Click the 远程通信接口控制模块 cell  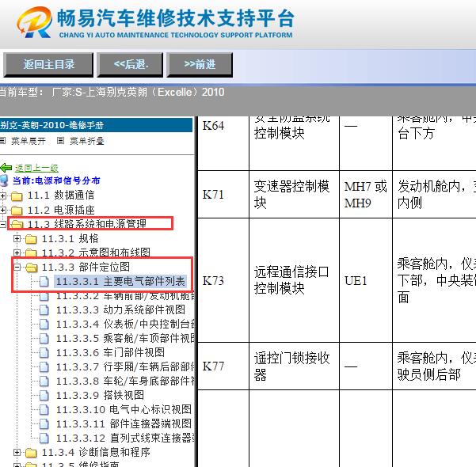point(294,280)
